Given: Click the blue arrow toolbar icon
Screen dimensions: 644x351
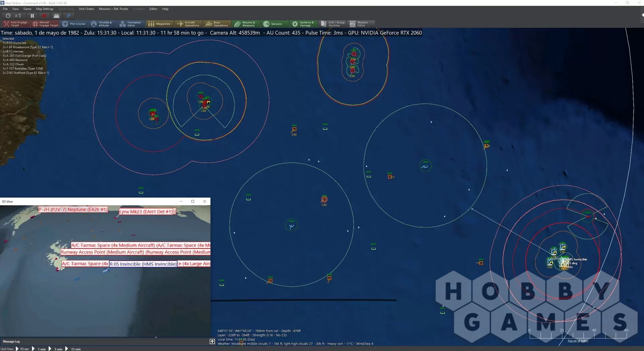Looking at the screenshot, I should [x=68, y=15].
